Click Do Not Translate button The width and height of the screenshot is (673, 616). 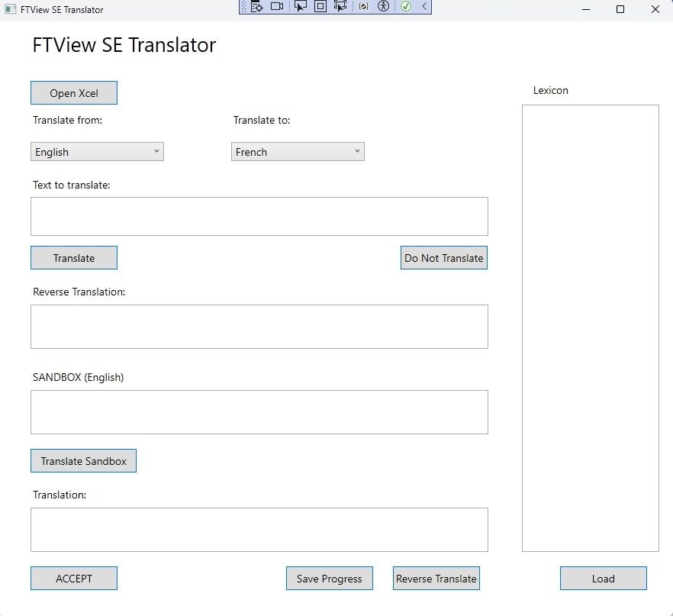click(x=444, y=257)
